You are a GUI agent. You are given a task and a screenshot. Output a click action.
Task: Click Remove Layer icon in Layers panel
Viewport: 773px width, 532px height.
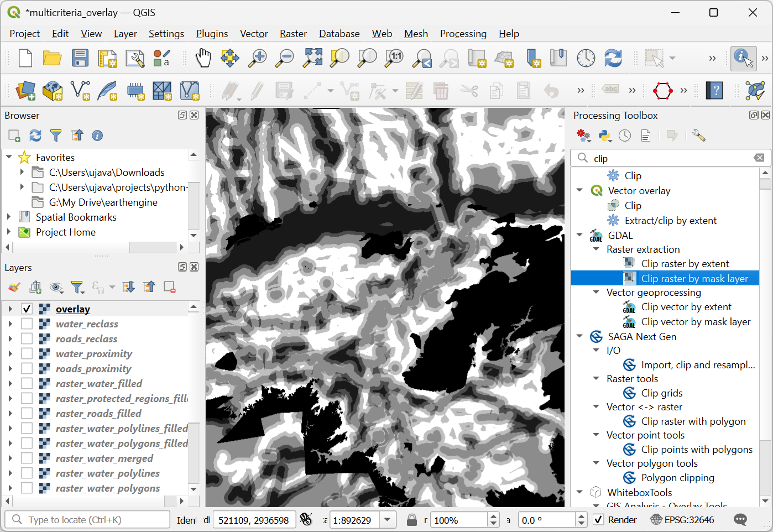(170, 287)
